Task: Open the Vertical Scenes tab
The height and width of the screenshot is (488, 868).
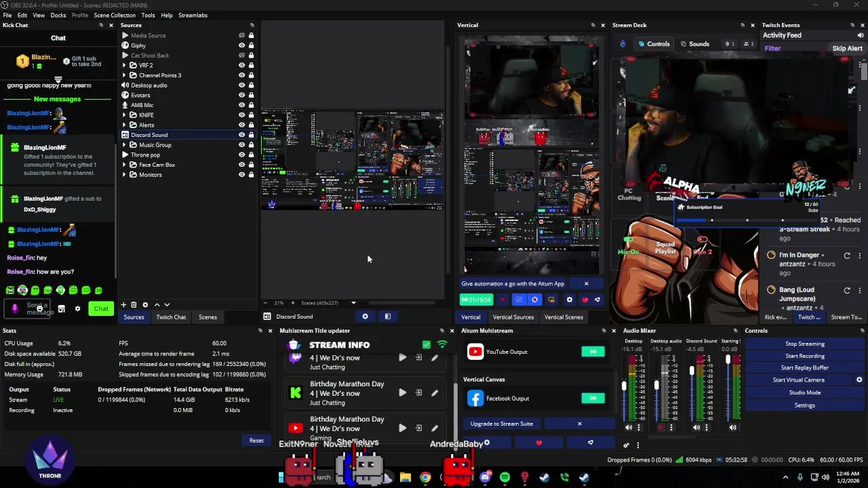Action: click(564, 317)
